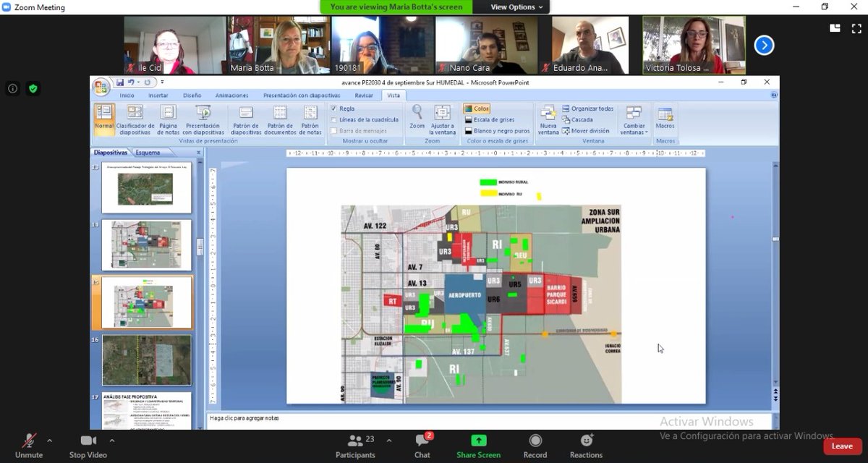Screen dimensions: 868x463
Task: Open Revisar ribbon tab
Action: 364,95
